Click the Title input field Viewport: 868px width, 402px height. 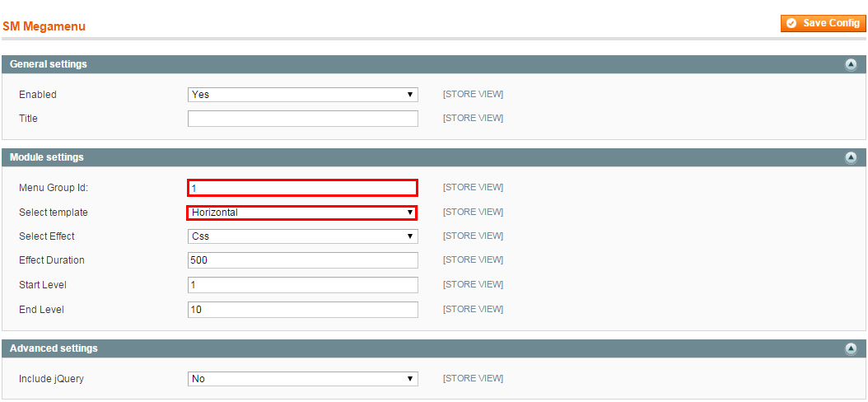click(x=302, y=119)
